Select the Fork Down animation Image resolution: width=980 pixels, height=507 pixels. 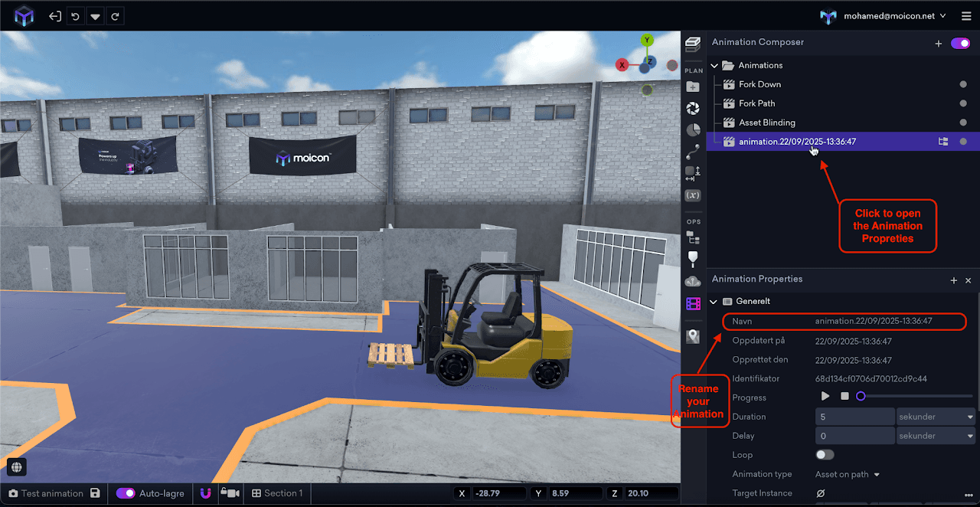(x=759, y=84)
